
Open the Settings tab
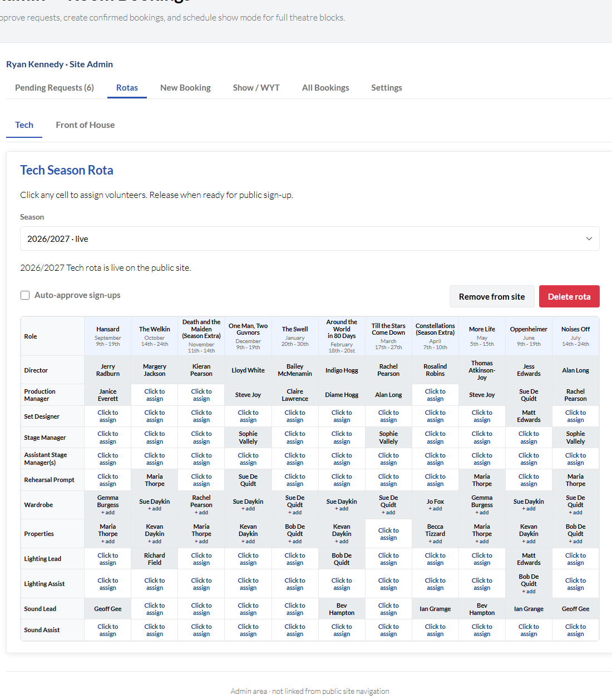[x=387, y=88]
